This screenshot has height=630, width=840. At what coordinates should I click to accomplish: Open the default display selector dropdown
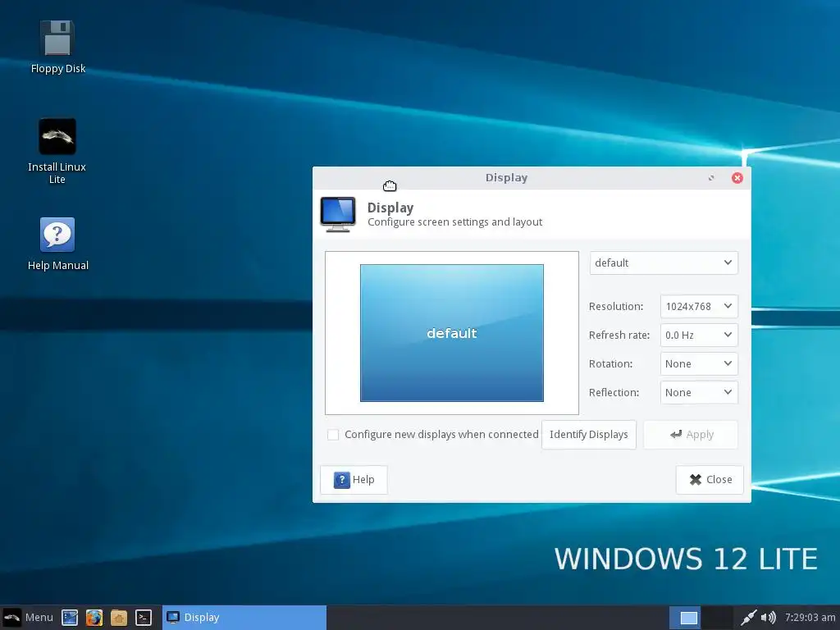(664, 263)
